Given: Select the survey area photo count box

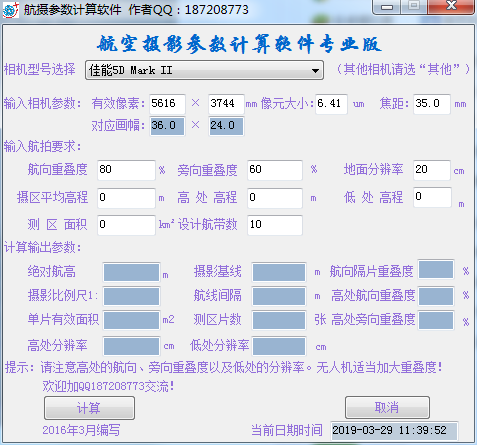Looking at the screenshot, I should point(279,320).
